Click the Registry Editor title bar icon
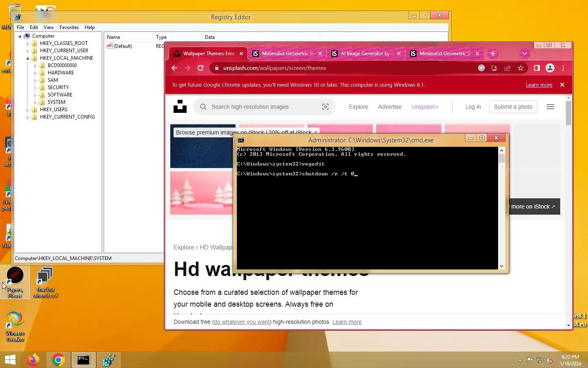This screenshot has height=368, width=588. click(18, 17)
